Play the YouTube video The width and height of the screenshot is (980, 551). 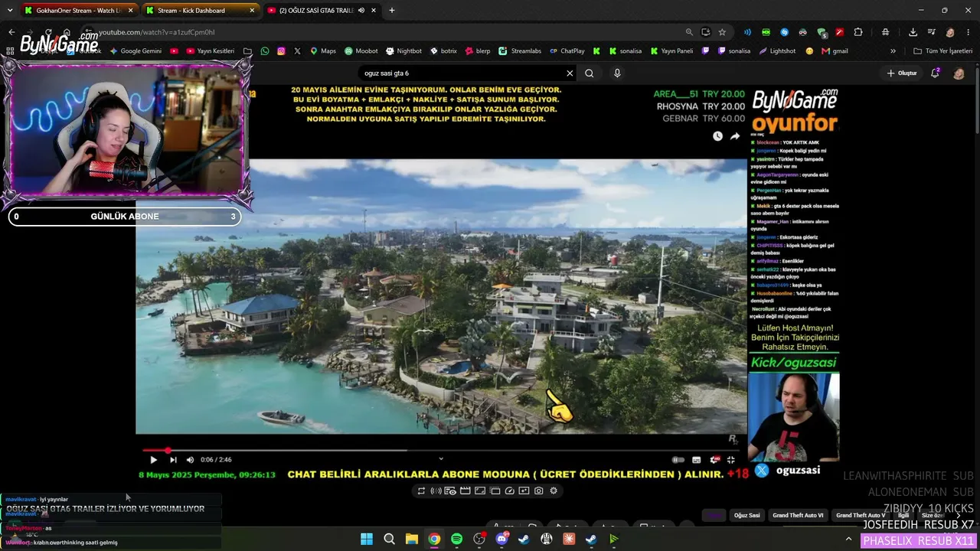pyautogui.click(x=153, y=460)
